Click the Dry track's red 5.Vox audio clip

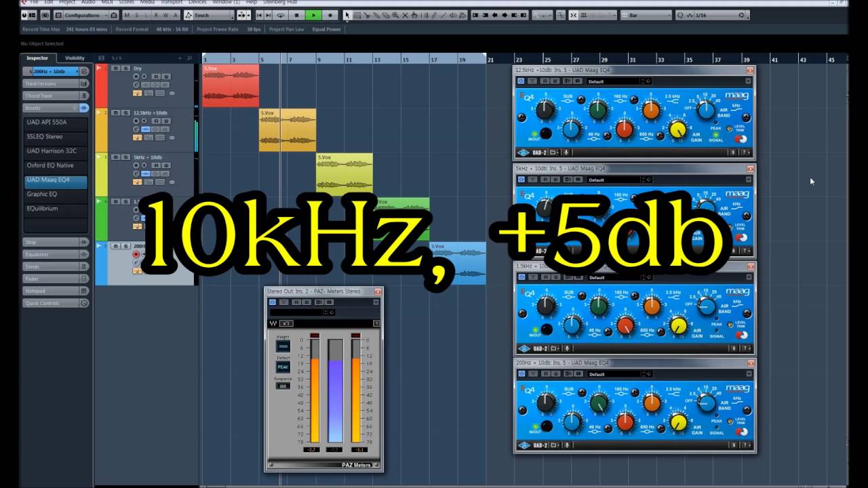tap(231, 85)
